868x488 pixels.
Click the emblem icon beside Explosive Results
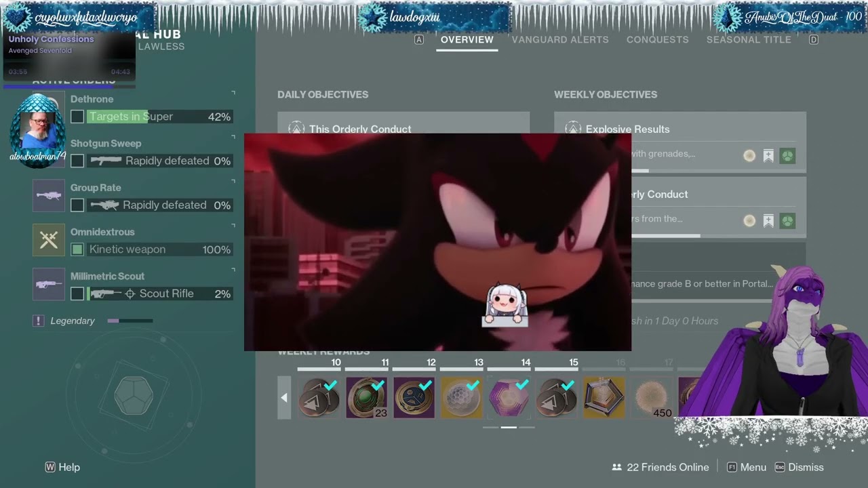click(573, 129)
